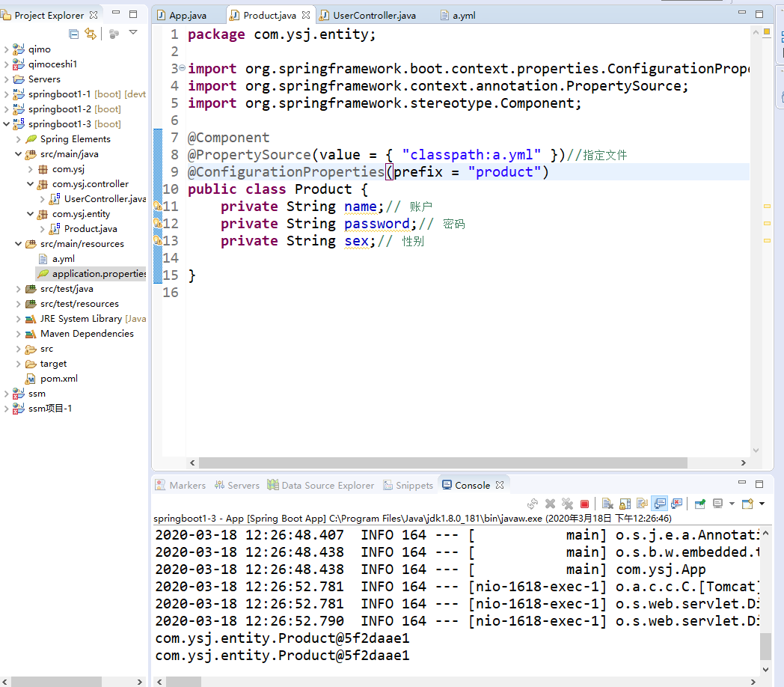Minimize the editor area
Image resolution: width=784 pixels, height=687 pixels.
click(x=742, y=13)
